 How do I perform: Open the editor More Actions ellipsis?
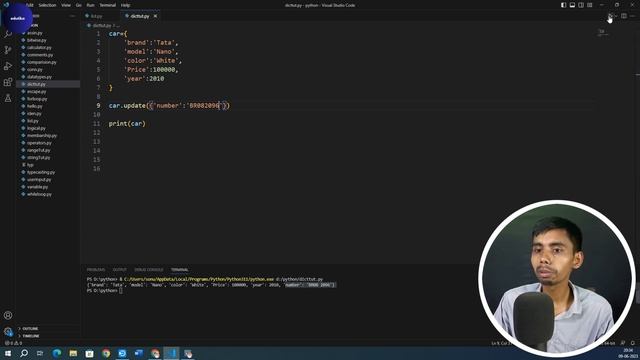(633, 16)
